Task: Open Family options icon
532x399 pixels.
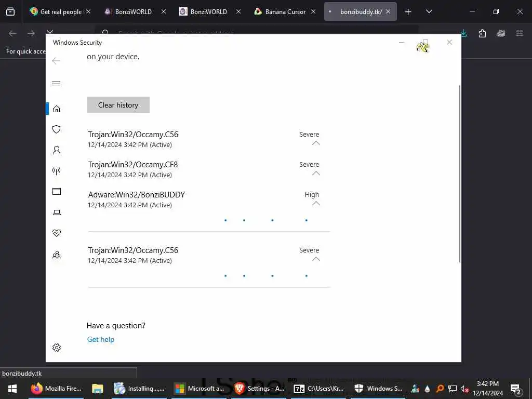Action: pos(57,255)
